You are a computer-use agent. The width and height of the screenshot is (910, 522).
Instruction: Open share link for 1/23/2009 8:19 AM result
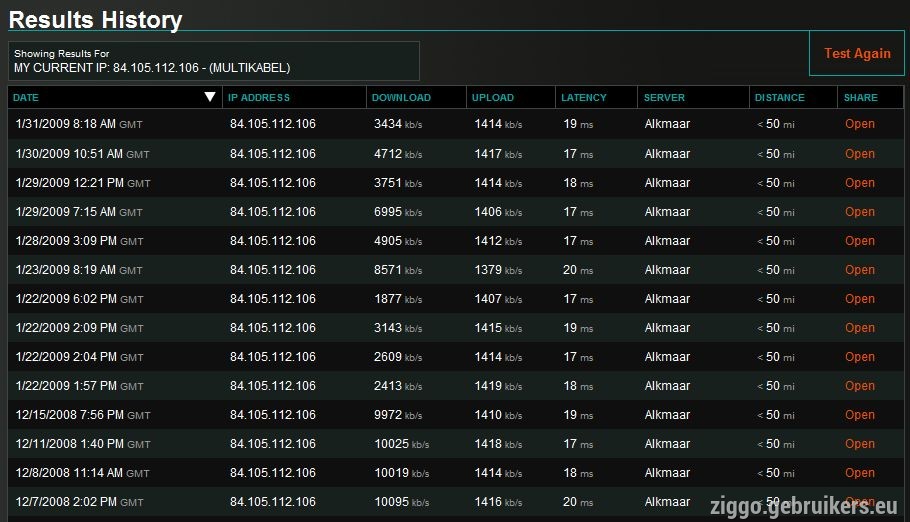pos(860,270)
